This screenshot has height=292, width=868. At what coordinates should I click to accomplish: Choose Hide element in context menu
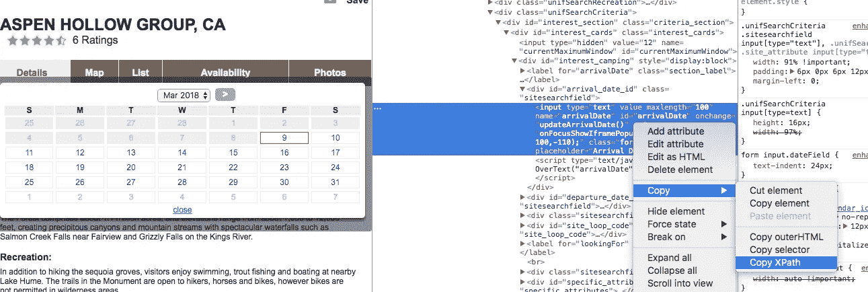[684, 211]
